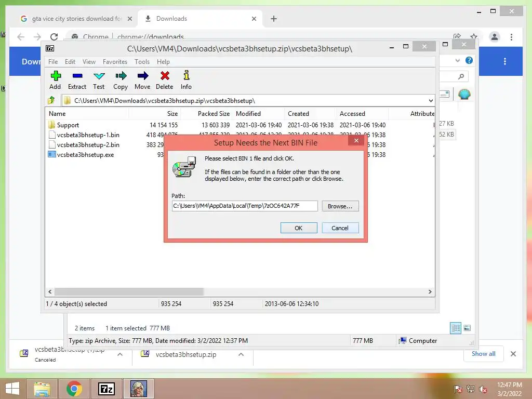Click the Add toolbar icon in 7-Zip
The height and width of the screenshot is (399, 532).
[55, 76]
